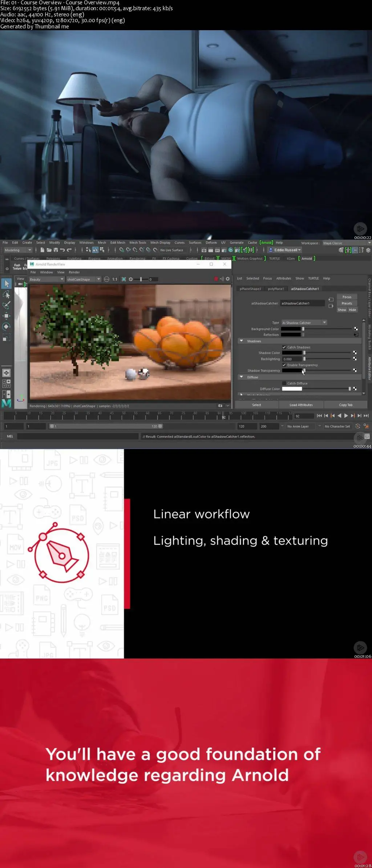Screen dimensions: 372x868
Task: Click the aiShadowCatcher name field
Action: [302, 303]
